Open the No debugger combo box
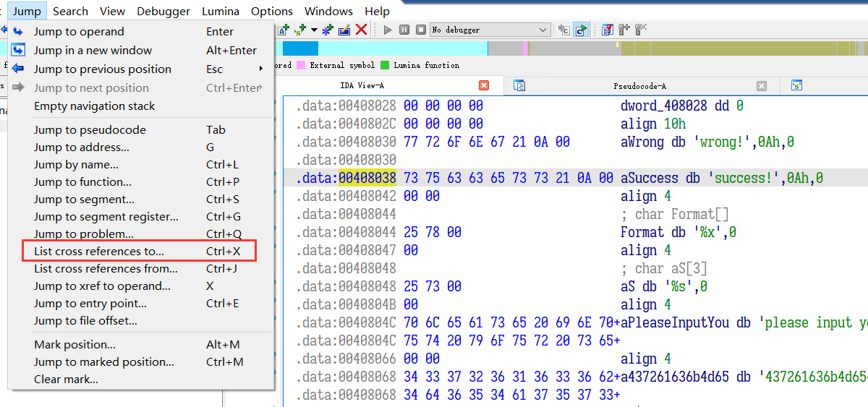The height and width of the screenshot is (407, 868). 490,30
